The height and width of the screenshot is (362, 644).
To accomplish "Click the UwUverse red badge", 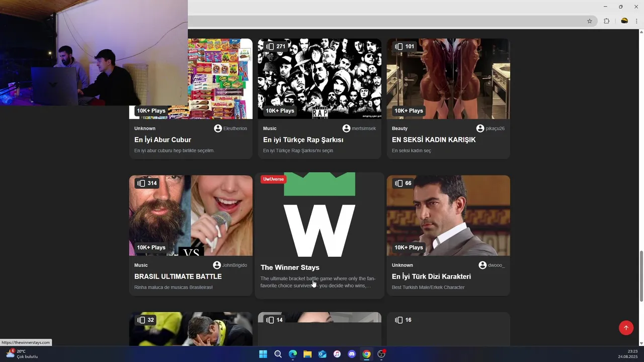I will pyautogui.click(x=273, y=179).
